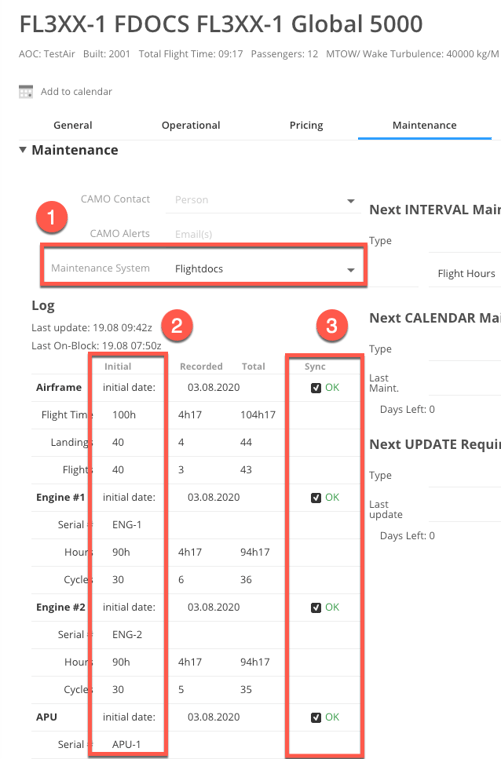Click APU serial APU-1
501x759 pixels.
[x=126, y=744]
